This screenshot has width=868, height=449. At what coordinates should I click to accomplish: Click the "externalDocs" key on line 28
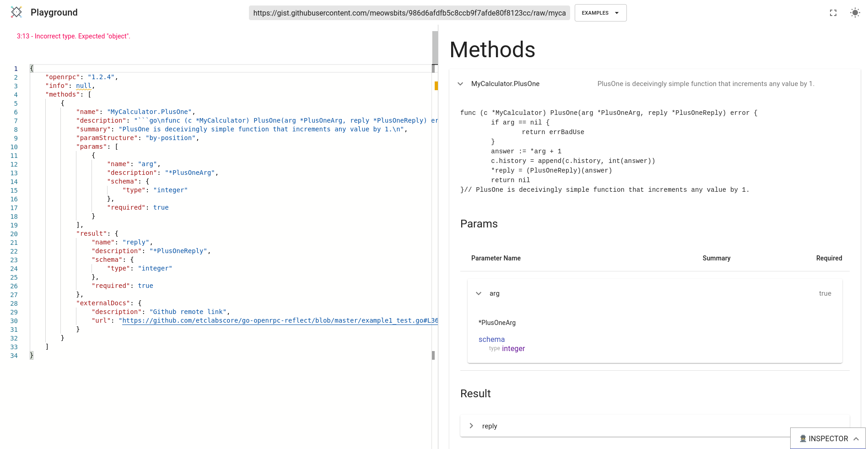click(103, 303)
